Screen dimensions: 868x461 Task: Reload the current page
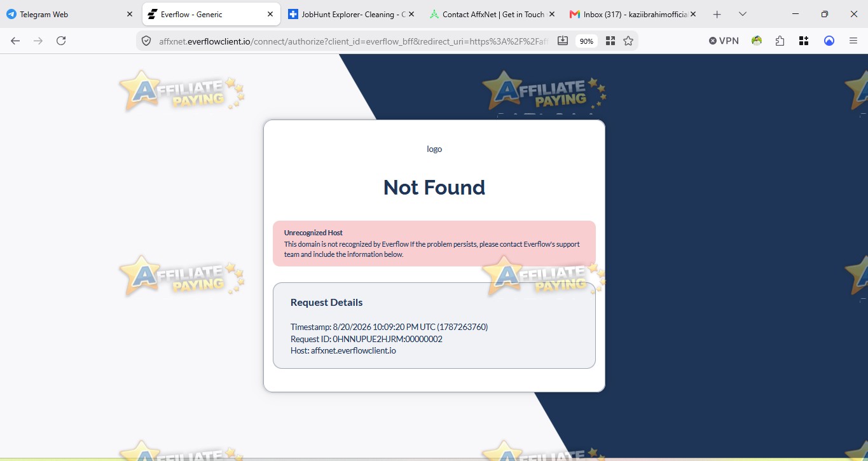[61, 41]
